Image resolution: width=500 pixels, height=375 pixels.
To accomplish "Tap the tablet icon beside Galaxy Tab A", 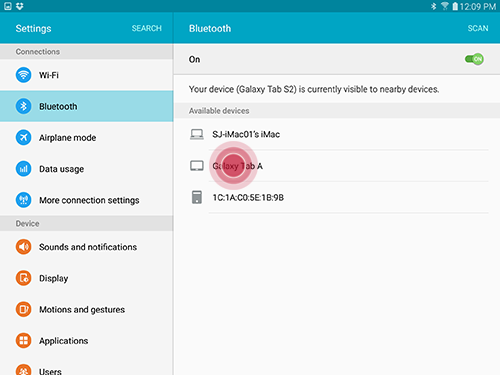I will tap(197, 166).
